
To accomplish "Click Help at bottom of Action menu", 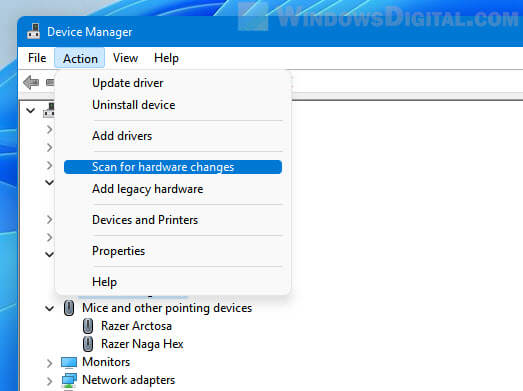I will click(173, 282).
